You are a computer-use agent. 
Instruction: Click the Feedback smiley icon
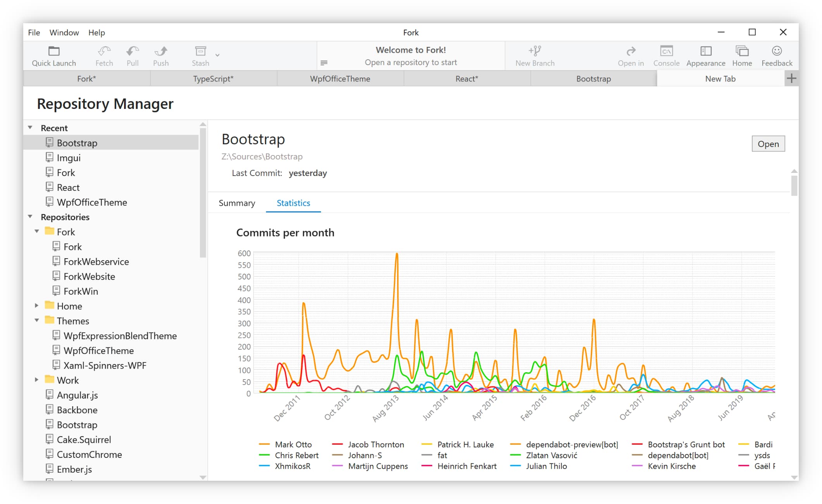[x=777, y=51]
